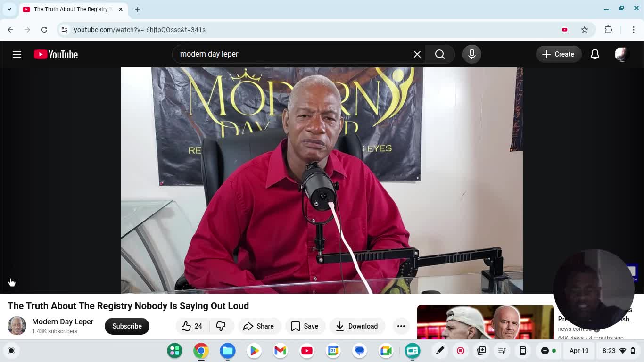Open the notifications bell
This screenshot has height=362, width=644.
pos(594,54)
